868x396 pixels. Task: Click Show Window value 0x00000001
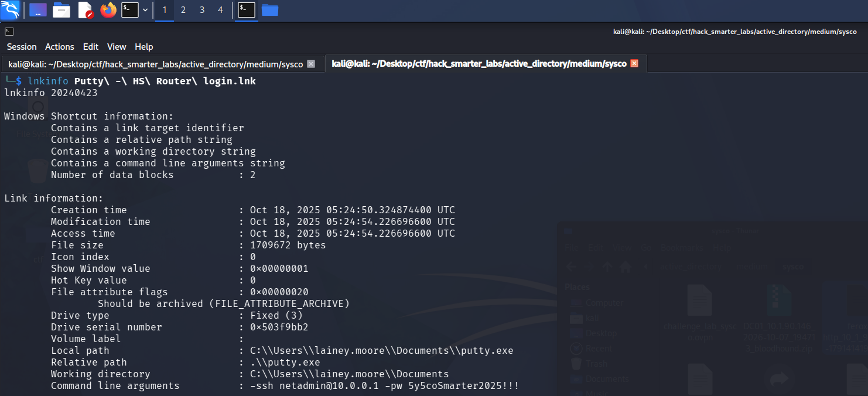[x=279, y=268]
